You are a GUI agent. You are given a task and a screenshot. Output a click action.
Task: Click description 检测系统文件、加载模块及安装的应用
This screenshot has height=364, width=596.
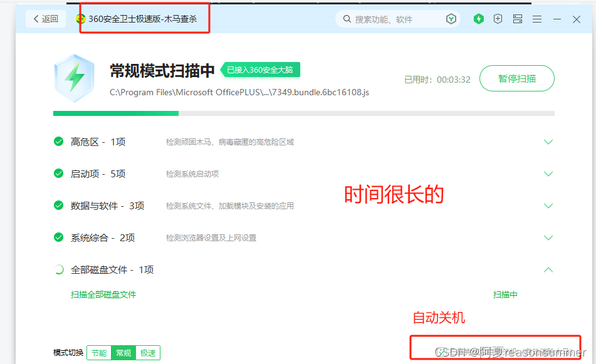click(x=230, y=206)
